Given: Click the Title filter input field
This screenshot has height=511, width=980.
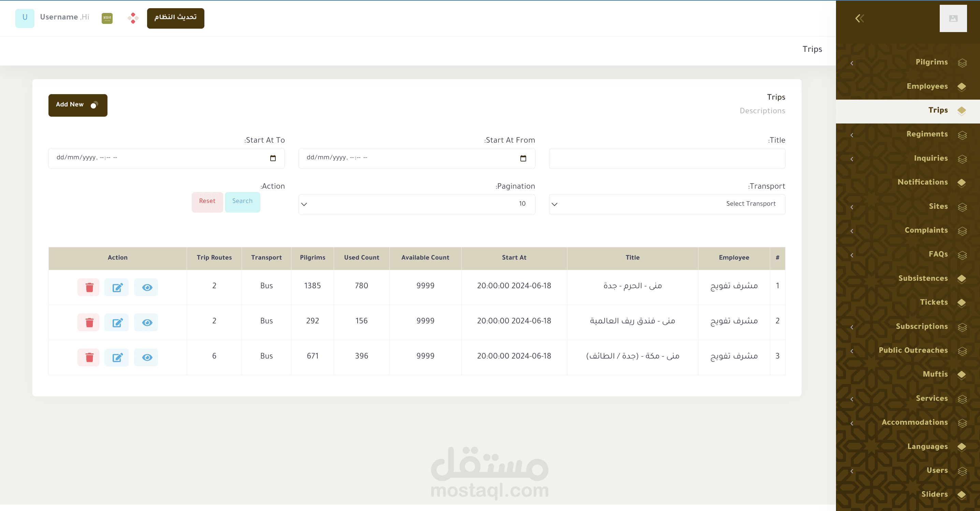Looking at the screenshot, I should [666, 158].
